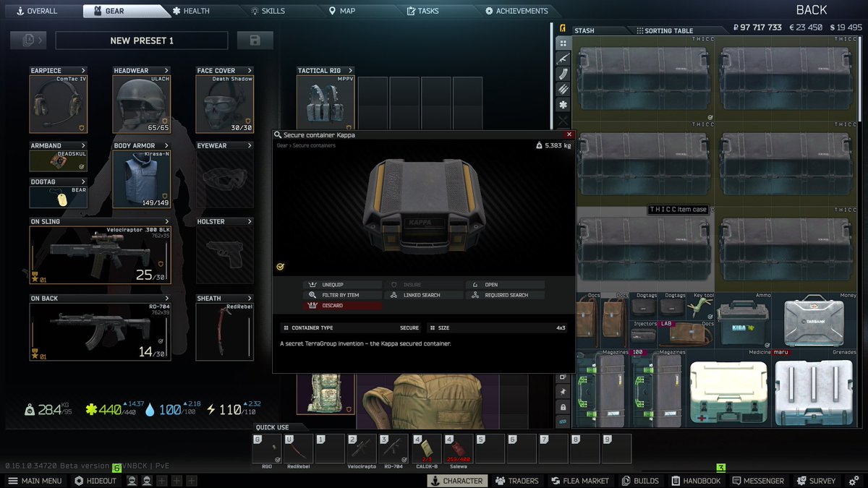Select the Key tool in stash

coord(701,306)
